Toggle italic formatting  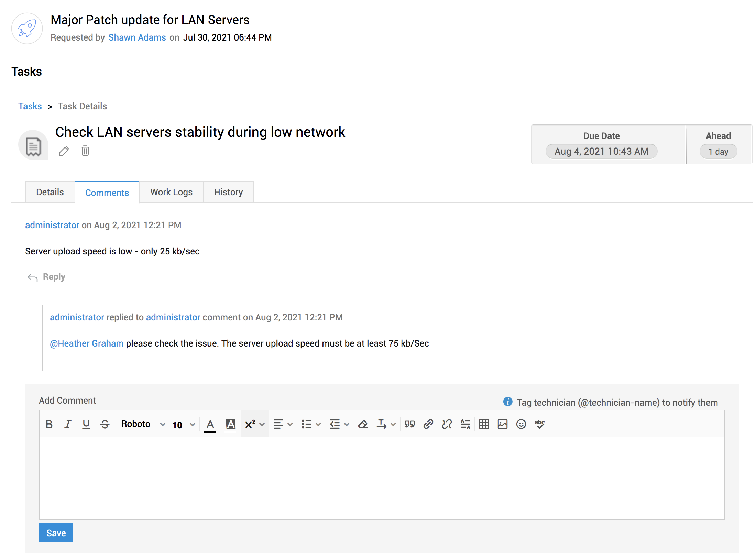point(68,424)
